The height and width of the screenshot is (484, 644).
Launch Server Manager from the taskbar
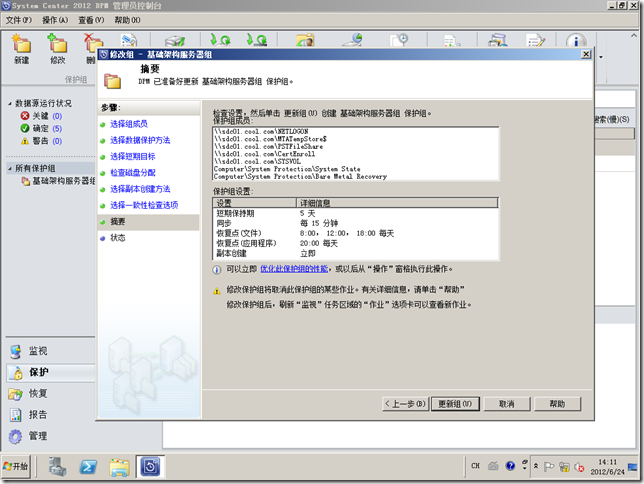57,466
